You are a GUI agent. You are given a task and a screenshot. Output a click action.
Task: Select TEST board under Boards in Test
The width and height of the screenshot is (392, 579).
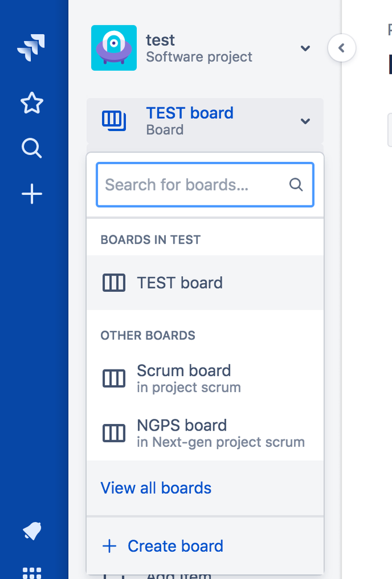coord(179,283)
